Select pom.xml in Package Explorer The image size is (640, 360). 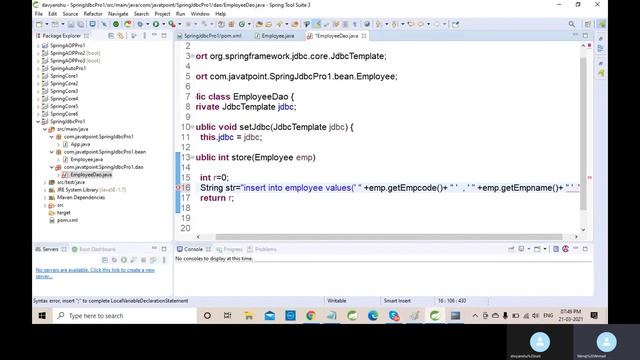pos(67,220)
